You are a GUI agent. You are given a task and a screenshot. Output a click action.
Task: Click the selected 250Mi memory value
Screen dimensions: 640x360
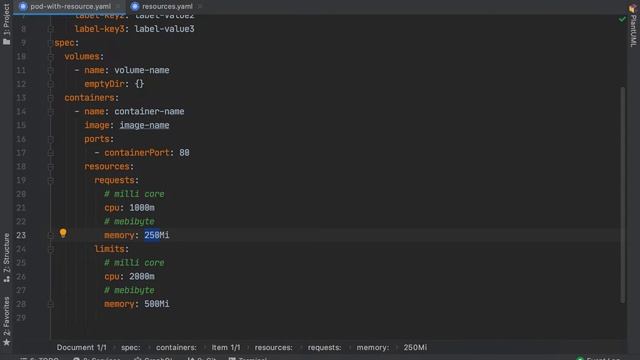tap(157, 235)
